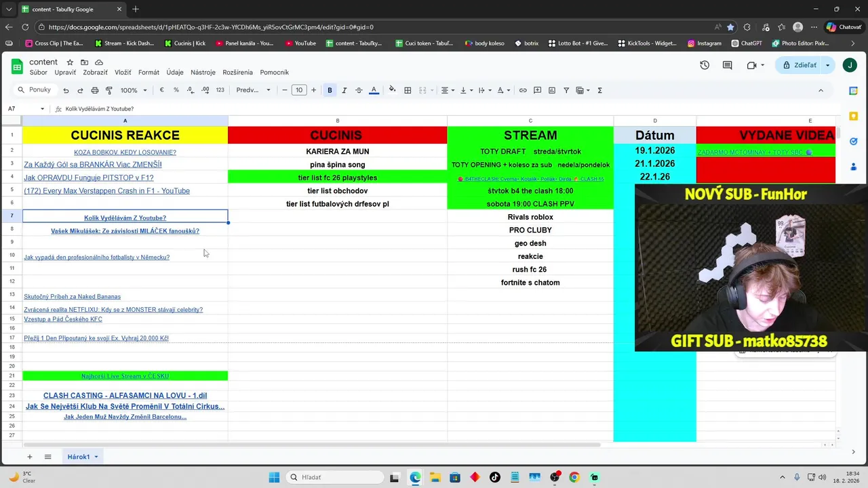
Task: Click the insert comment icon in toolbar
Action: (x=537, y=90)
